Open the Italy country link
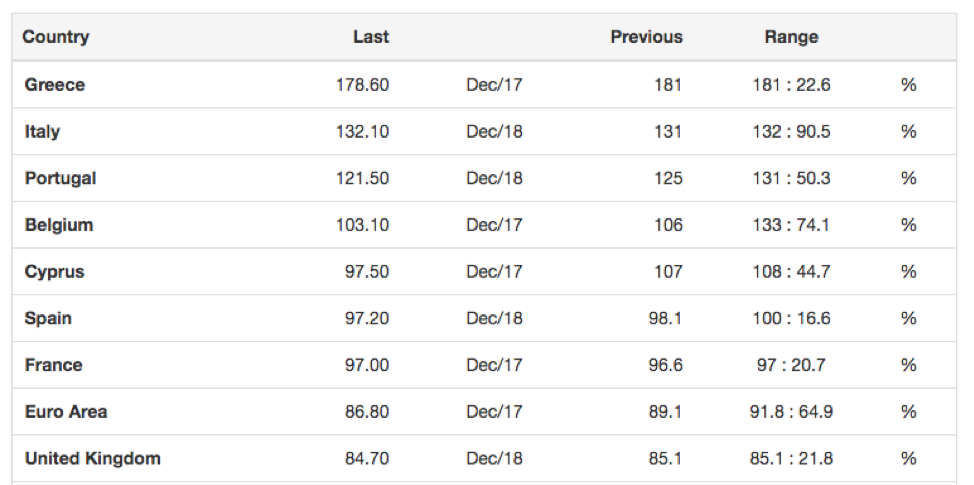This screenshot has height=485, width=974. click(x=43, y=132)
